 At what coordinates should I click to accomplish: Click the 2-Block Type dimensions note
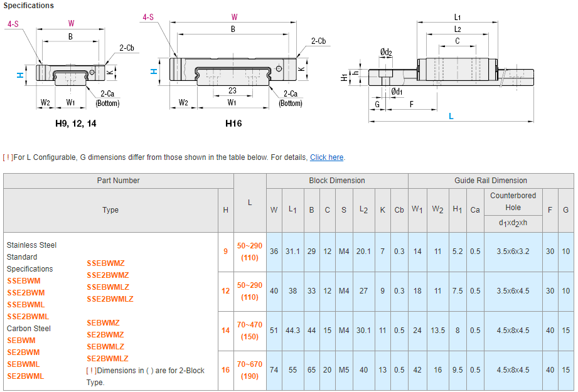(145, 376)
